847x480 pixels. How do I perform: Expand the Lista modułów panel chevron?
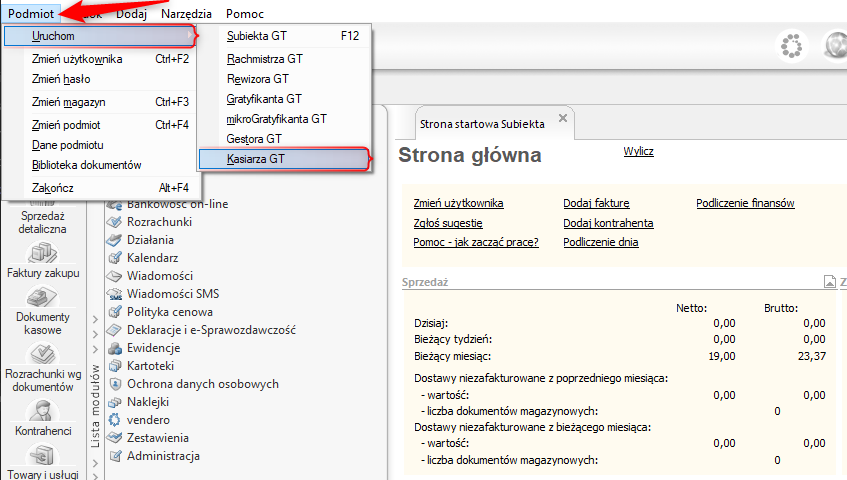coord(95,321)
